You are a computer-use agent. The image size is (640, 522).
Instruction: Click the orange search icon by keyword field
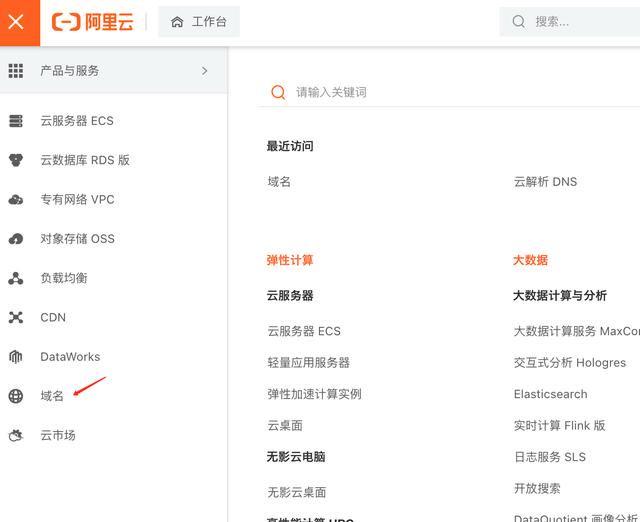pos(278,92)
